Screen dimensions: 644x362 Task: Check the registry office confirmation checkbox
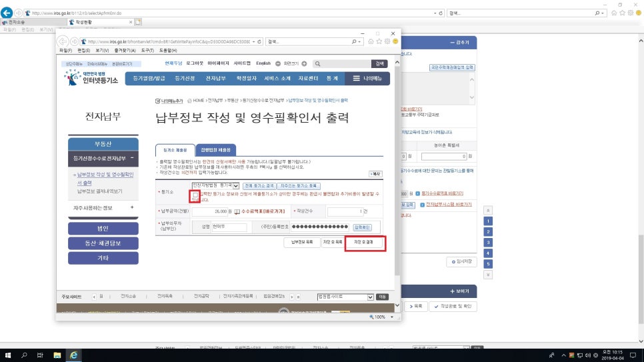195,196
